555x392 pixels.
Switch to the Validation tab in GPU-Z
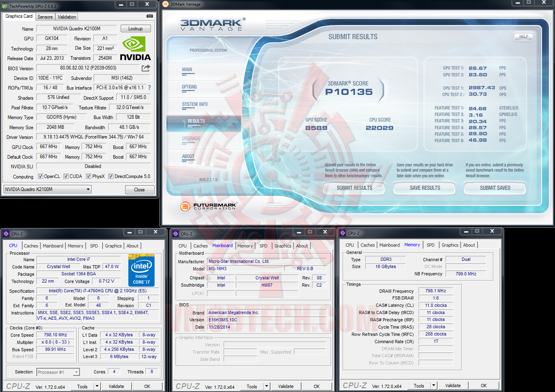[x=67, y=17]
